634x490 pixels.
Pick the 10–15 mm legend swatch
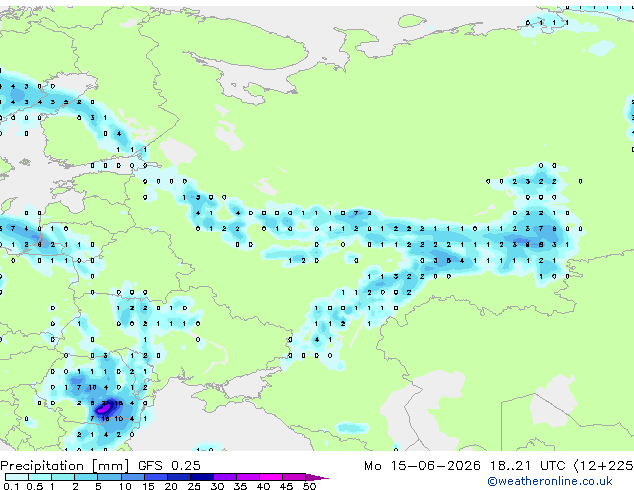132,477
